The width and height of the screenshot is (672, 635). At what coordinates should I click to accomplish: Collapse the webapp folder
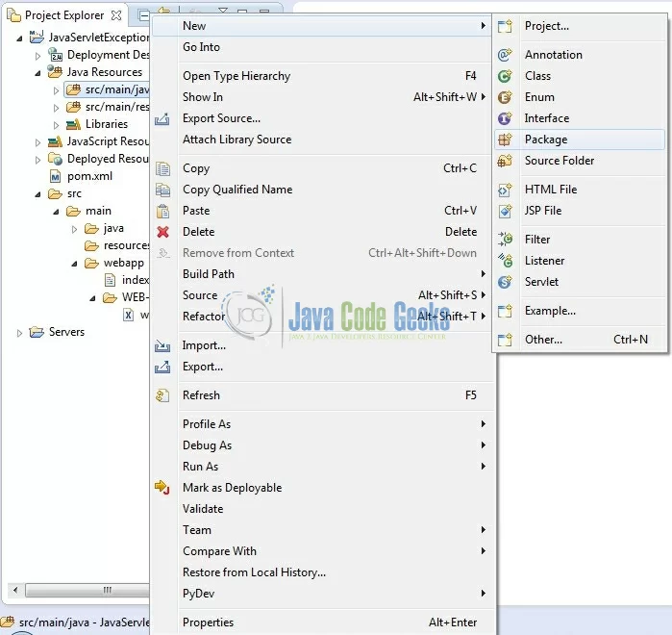click(74, 264)
